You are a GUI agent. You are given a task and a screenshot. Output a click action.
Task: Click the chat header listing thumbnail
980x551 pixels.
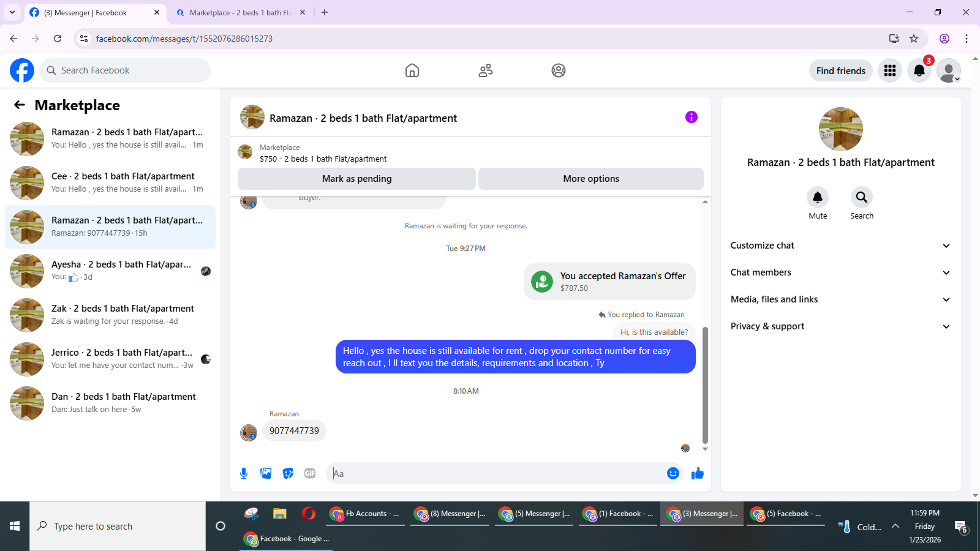point(252,117)
